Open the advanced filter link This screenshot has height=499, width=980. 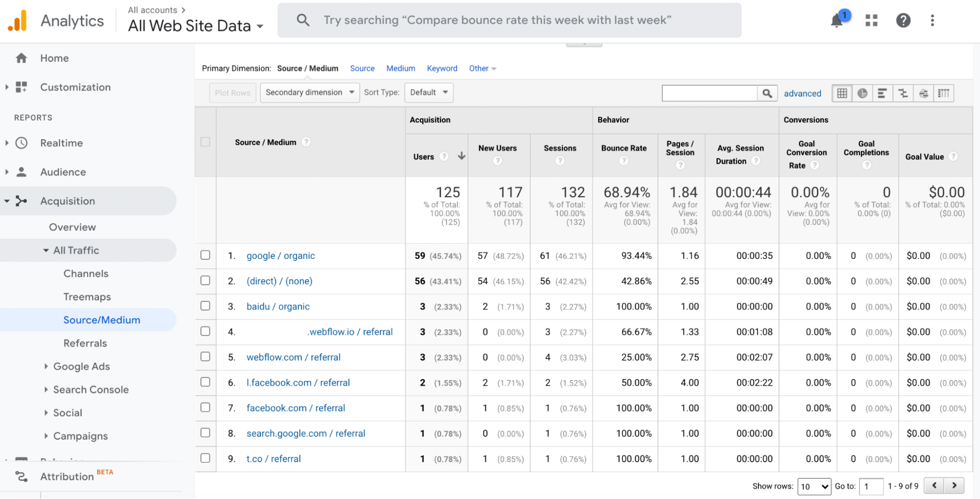coord(802,93)
